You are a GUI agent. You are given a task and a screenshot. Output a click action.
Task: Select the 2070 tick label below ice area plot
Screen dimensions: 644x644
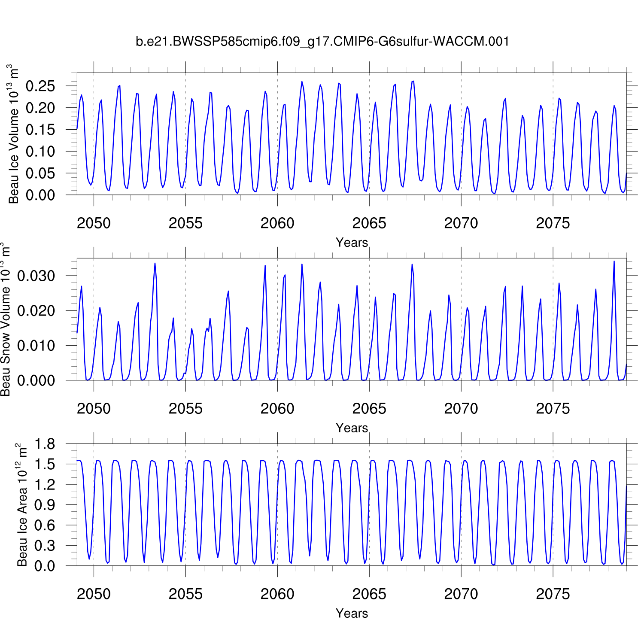pos(461,594)
